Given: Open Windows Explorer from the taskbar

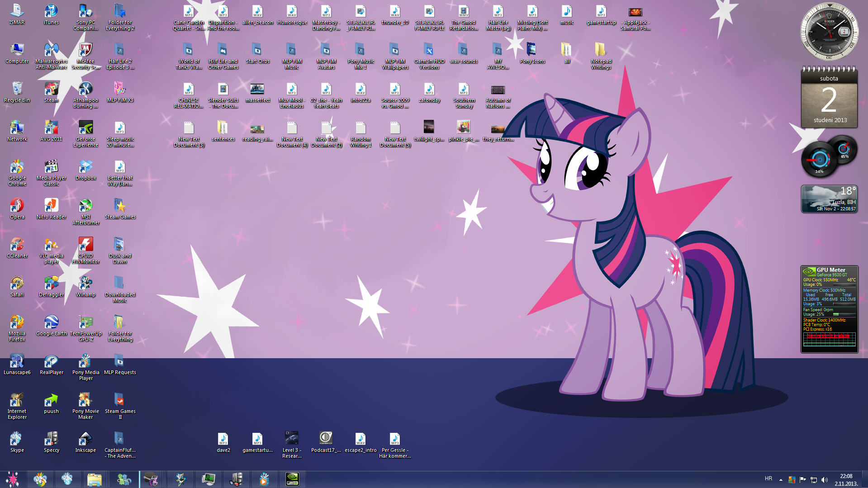Looking at the screenshot, I should tap(95, 479).
